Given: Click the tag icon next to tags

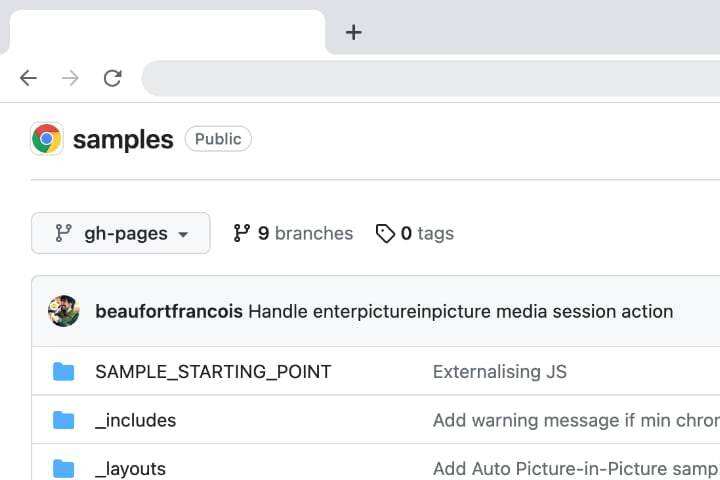Looking at the screenshot, I should pos(385,233).
